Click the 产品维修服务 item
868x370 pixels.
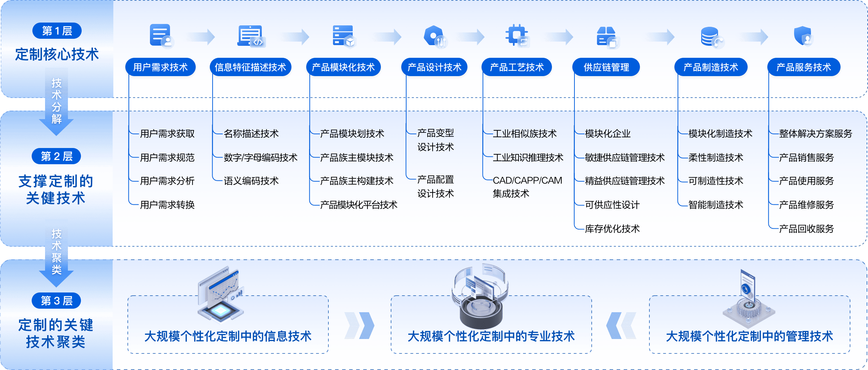tap(806, 205)
